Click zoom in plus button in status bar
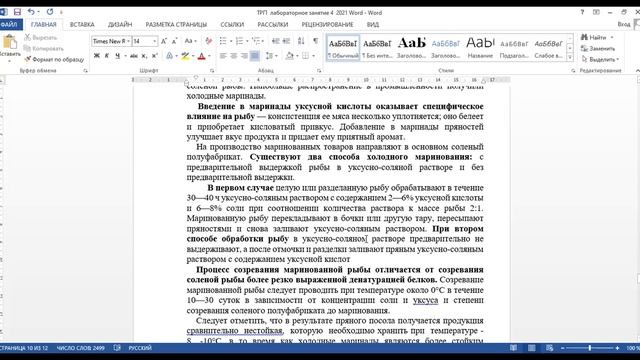The image size is (640, 360). 617,348
